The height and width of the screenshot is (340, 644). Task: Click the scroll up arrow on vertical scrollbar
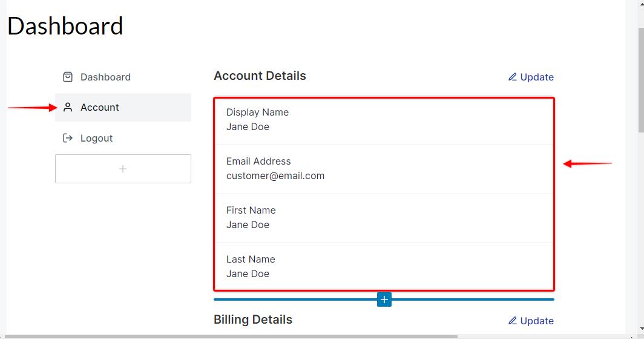[640, 5]
